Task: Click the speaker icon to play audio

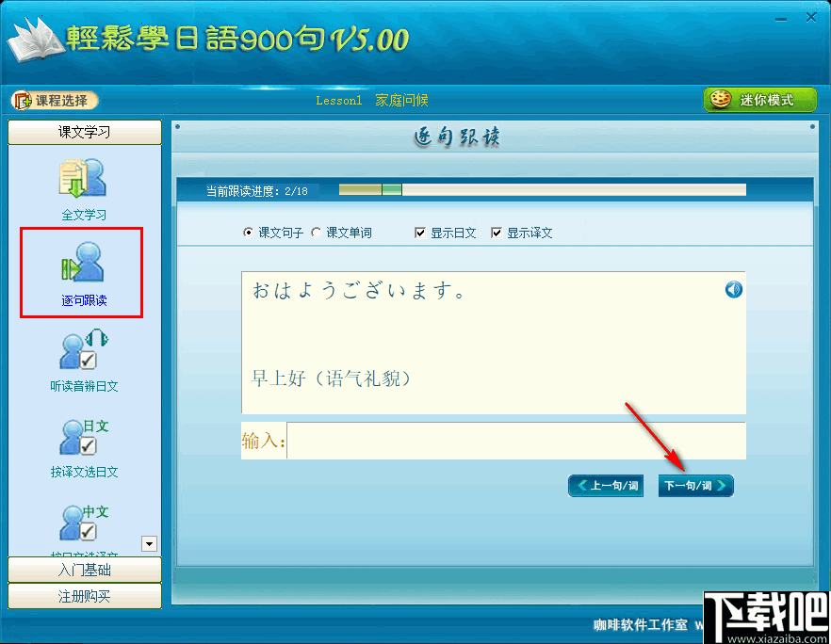Action: click(733, 289)
